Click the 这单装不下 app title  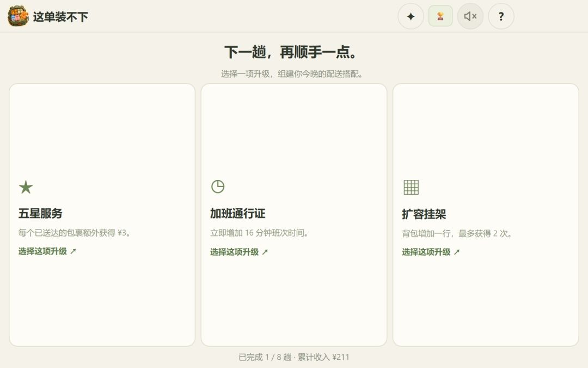coord(60,16)
